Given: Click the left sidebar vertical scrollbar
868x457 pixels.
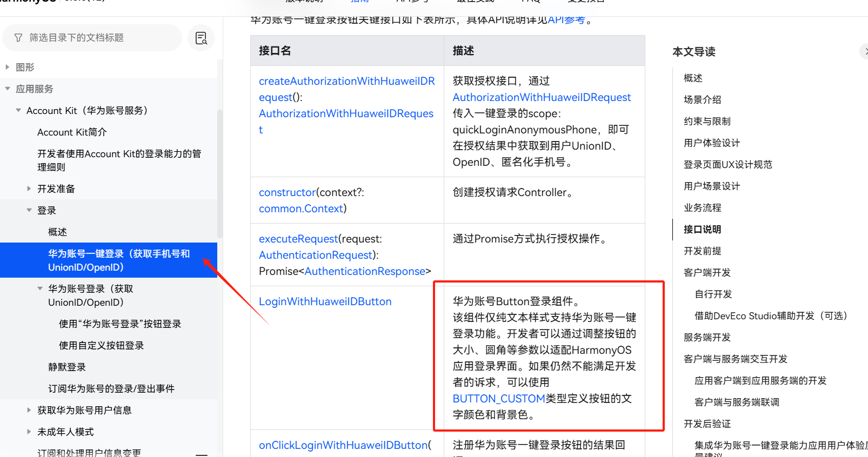Looking at the screenshot, I should click(219, 173).
